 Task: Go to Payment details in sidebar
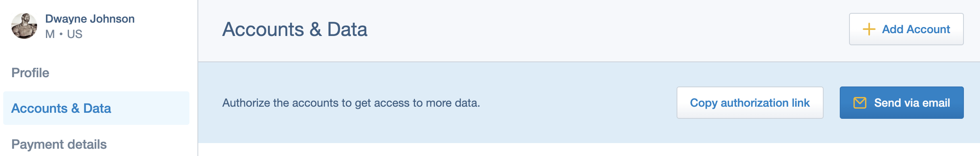(x=59, y=144)
